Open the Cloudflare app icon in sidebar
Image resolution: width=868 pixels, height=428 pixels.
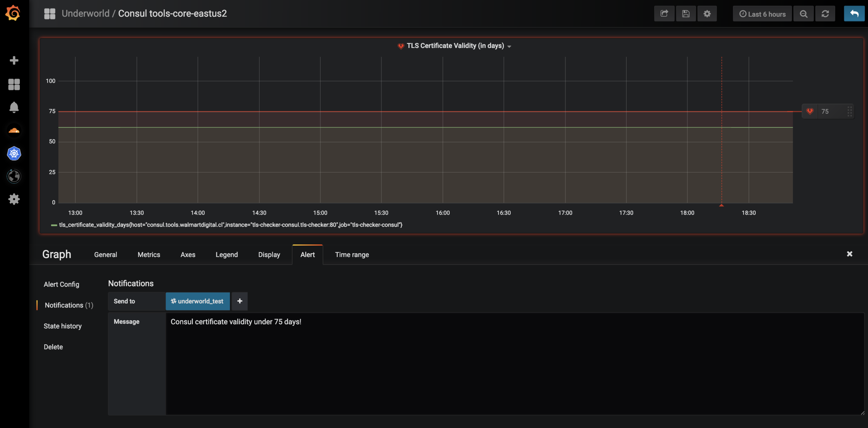(x=14, y=131)
